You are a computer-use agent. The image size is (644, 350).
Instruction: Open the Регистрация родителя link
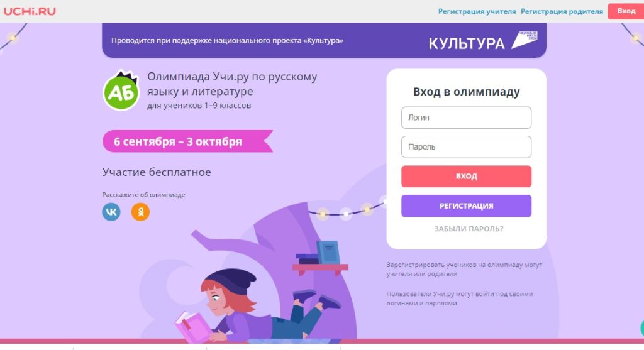click(x=562, y=11)
